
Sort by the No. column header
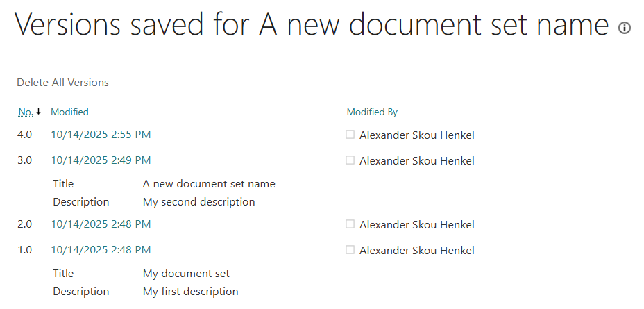click(26, 112)
